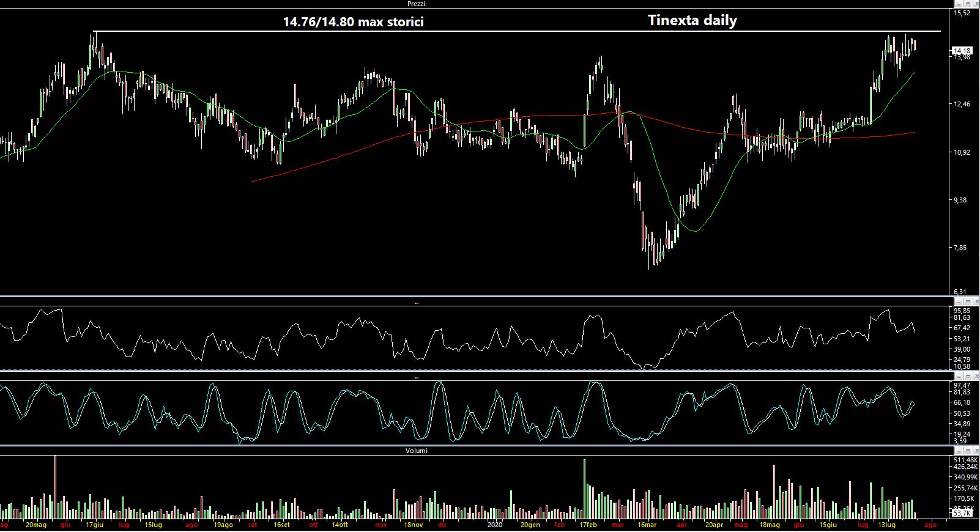Image resolution: width=980 pixels, height=532 pixels.
Task: Click the 340,99K volume scale value
Action: [x=965, y=478]
